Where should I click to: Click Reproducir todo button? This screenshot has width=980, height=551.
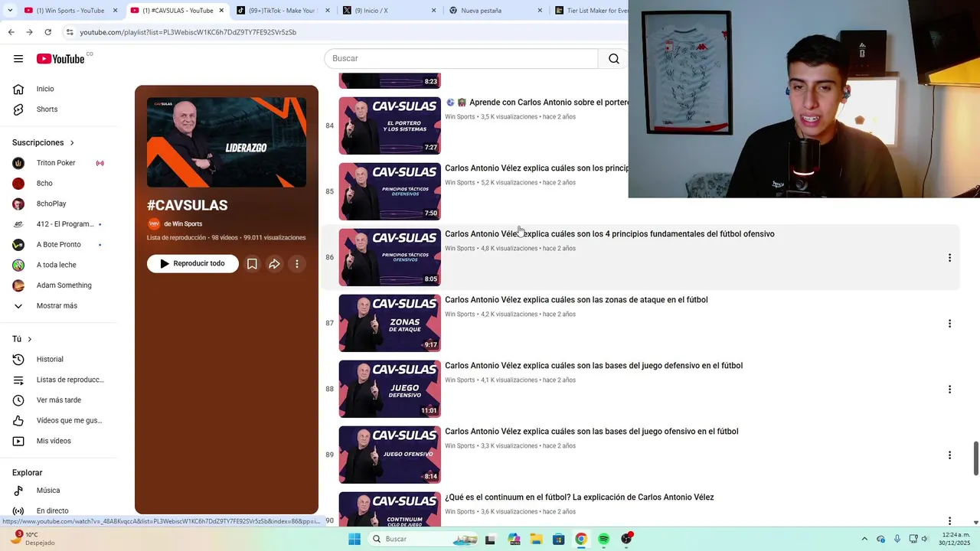[193, 264]
